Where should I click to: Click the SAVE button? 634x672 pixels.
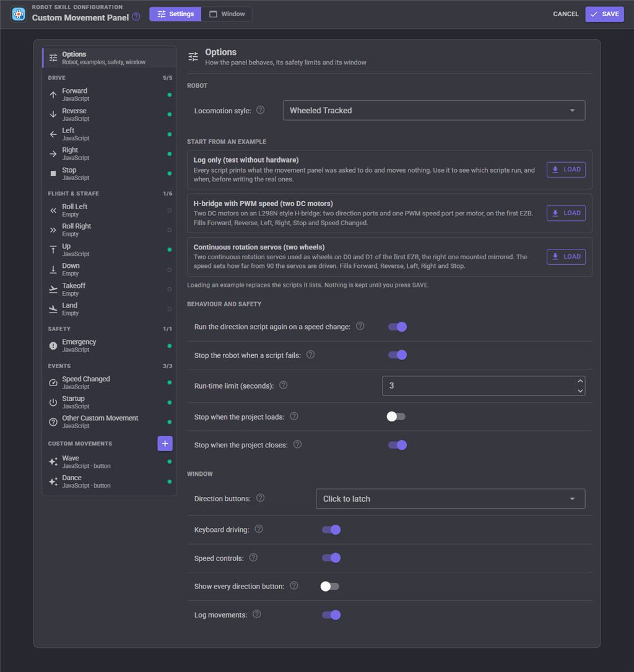click(604, 14)
